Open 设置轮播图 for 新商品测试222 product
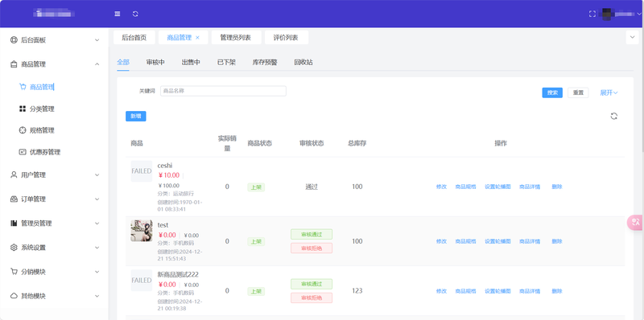 pyautogui.click(x=497, y=291)
